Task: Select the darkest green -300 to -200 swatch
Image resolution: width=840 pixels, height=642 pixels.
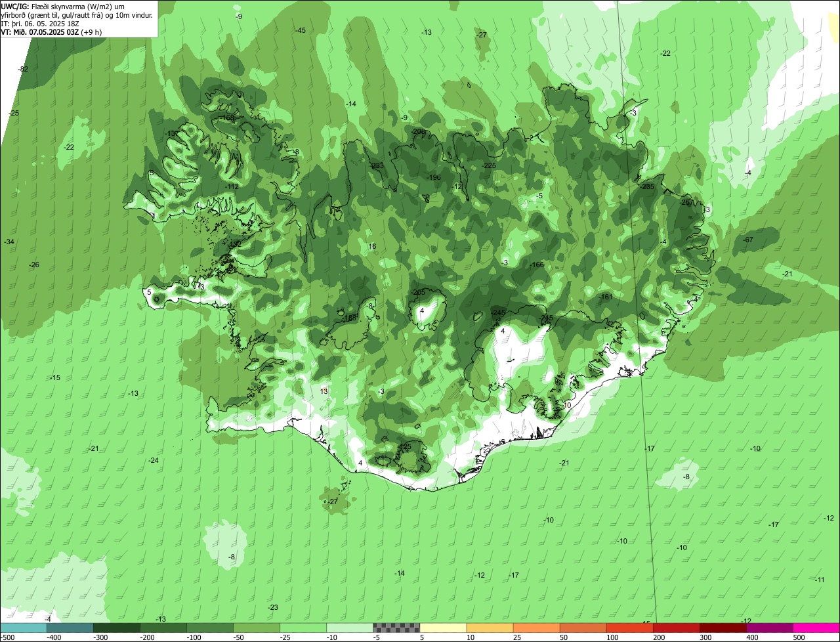Action: 116,628
